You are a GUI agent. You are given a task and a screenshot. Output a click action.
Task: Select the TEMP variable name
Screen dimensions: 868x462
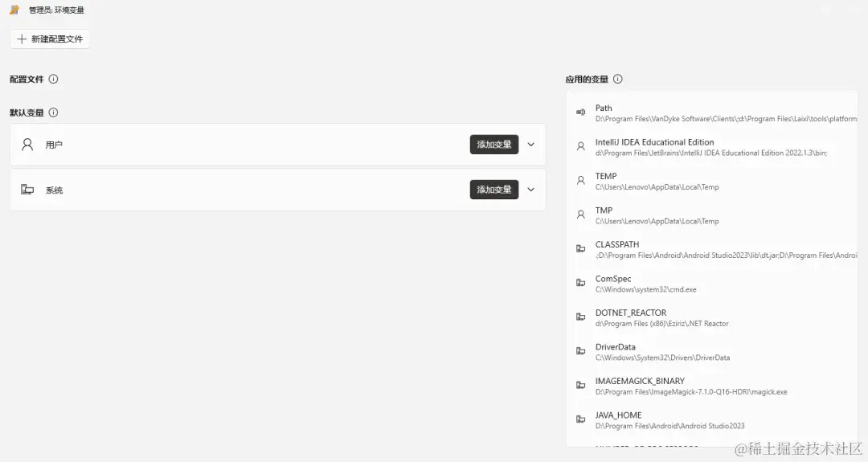(x=606, y=176)
